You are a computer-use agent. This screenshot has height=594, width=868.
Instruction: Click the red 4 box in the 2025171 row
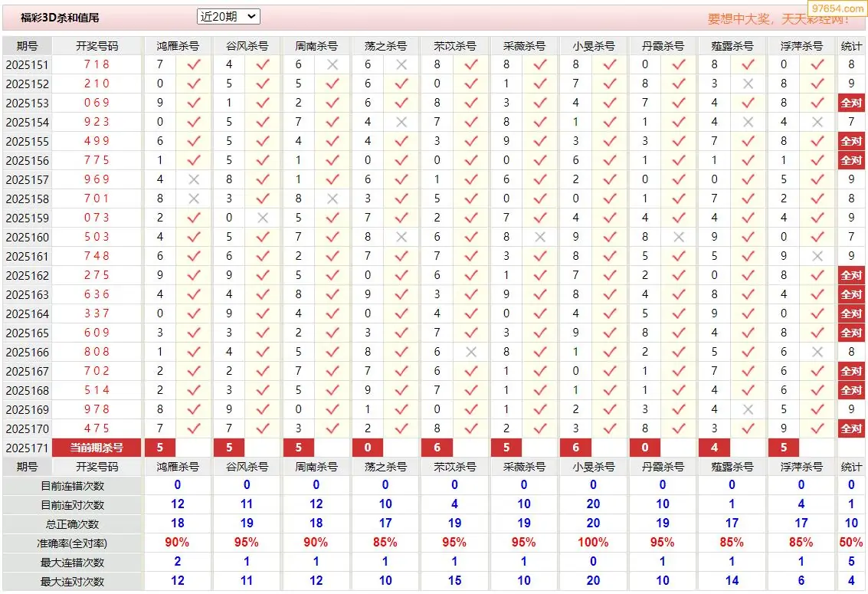coord(714,448)
